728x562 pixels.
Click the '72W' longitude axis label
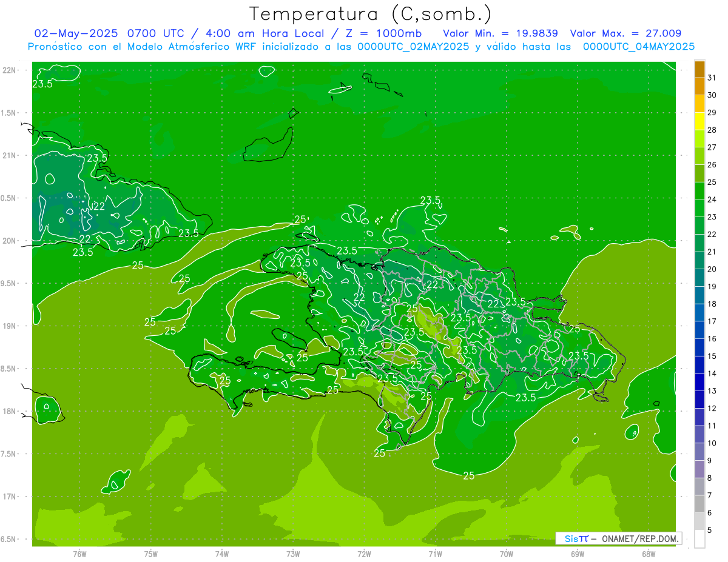pos(365,554)
